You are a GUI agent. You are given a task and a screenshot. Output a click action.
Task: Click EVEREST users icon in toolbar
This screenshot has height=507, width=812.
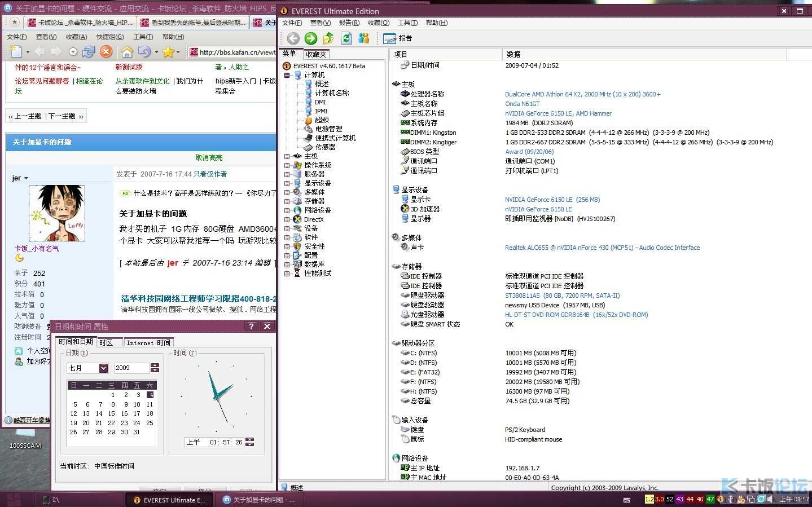364,38
